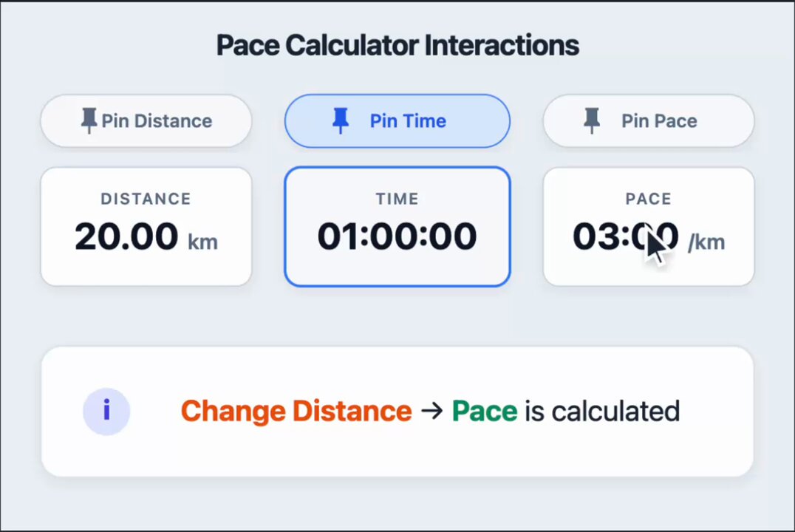Click the arrow symbol in the info banner
Screen dimensions: 795x532
coord(432,411)
